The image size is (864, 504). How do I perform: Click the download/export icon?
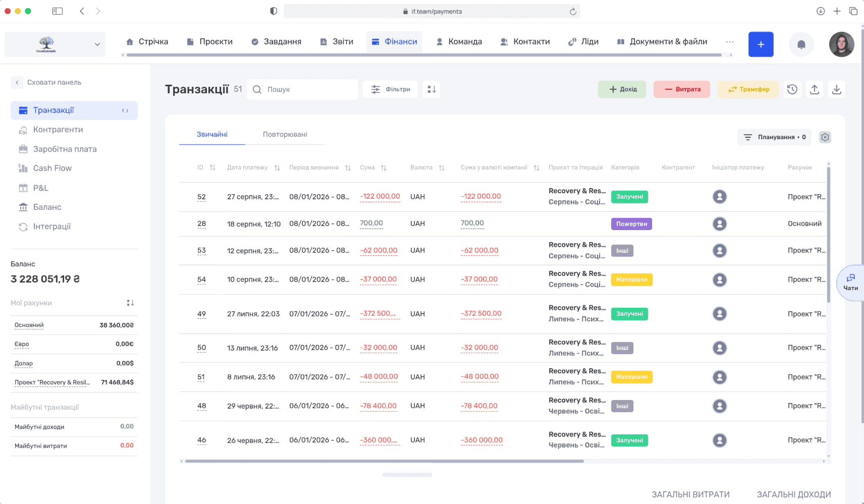coord(837,89)
